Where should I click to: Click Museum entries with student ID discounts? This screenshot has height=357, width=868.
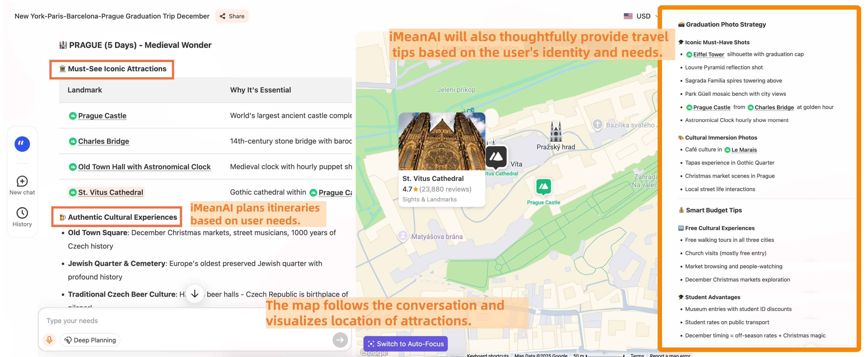pyautogui.click(x=738, y=309)
